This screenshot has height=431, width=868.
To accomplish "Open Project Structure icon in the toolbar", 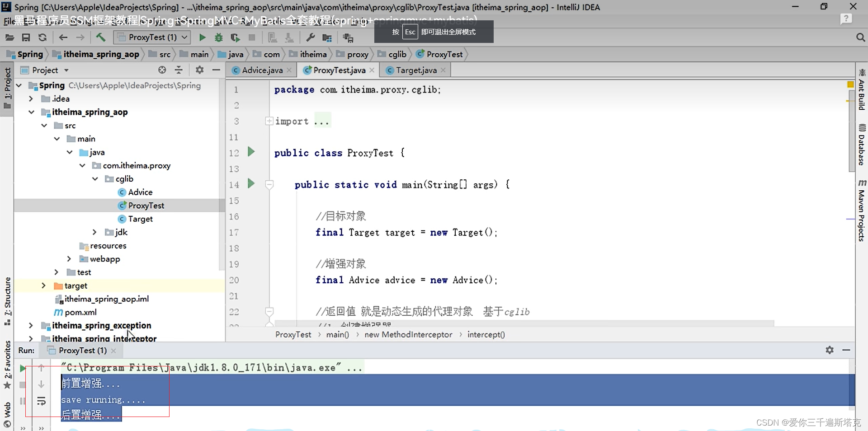I will [x=327, y=37].
